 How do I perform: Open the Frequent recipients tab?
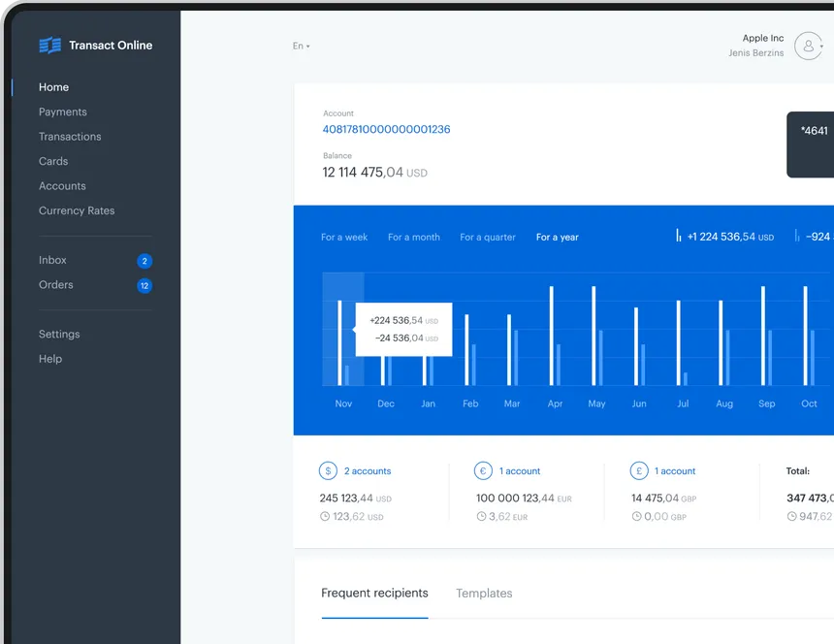374,593
